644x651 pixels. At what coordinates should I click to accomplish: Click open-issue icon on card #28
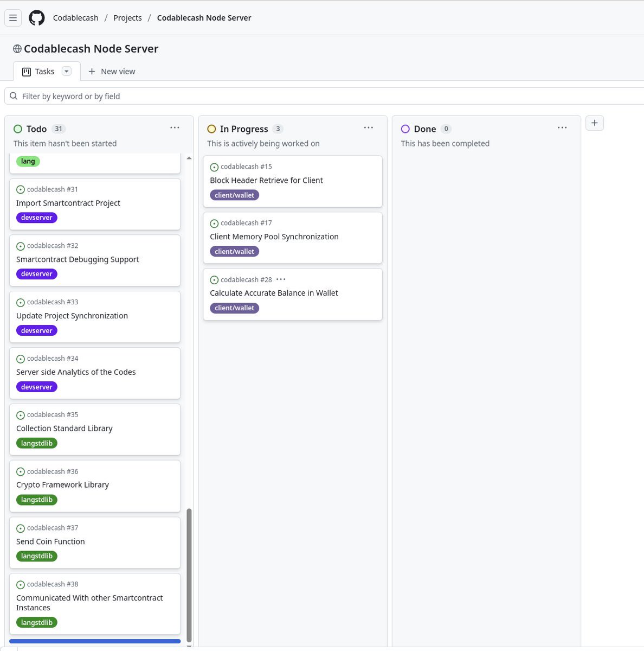pyautogui.click(x=214, y=280)
